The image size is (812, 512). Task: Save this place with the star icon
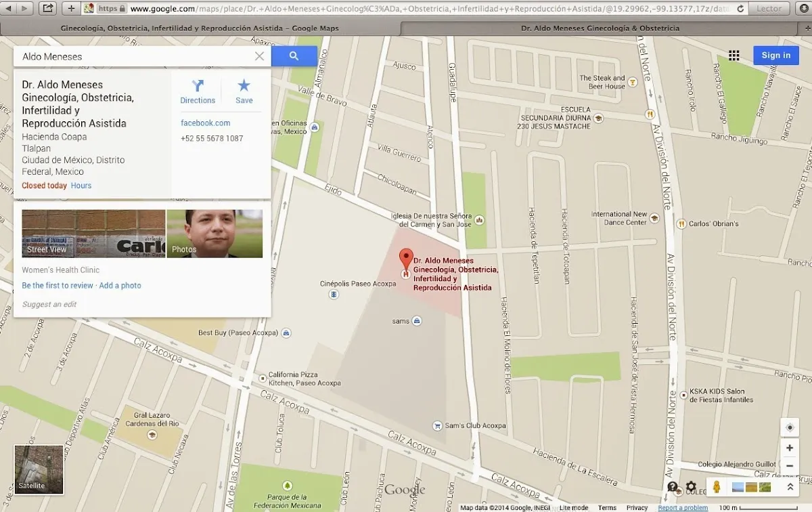click(x=244, y=91)
